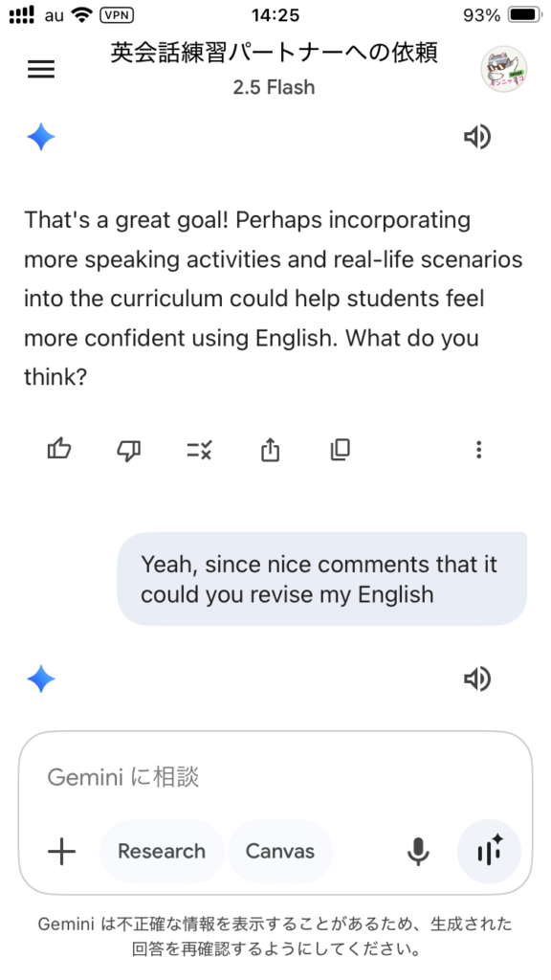551x980 pixels.
Task: Tap the plus icon to add attachment
Action: 61,851
